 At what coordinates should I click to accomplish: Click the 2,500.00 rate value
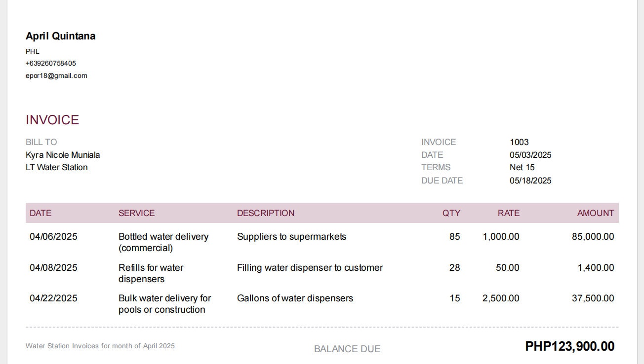501,298
